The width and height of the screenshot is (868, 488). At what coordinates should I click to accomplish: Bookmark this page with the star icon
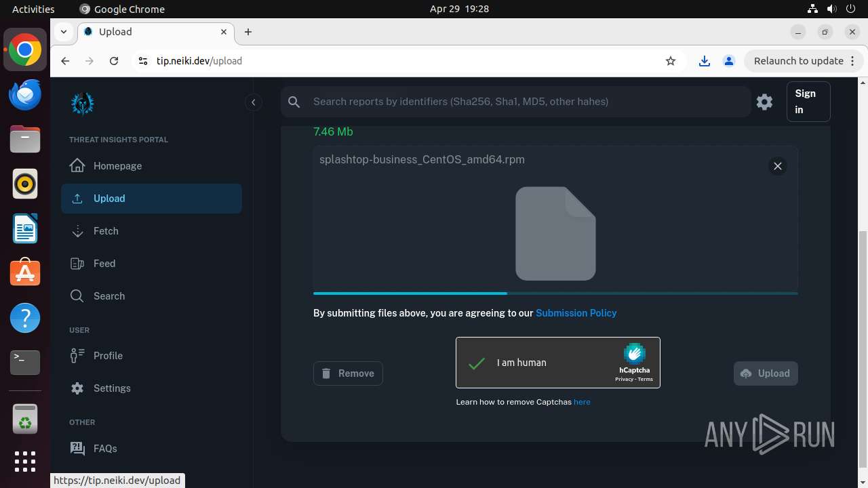(671, 61)
